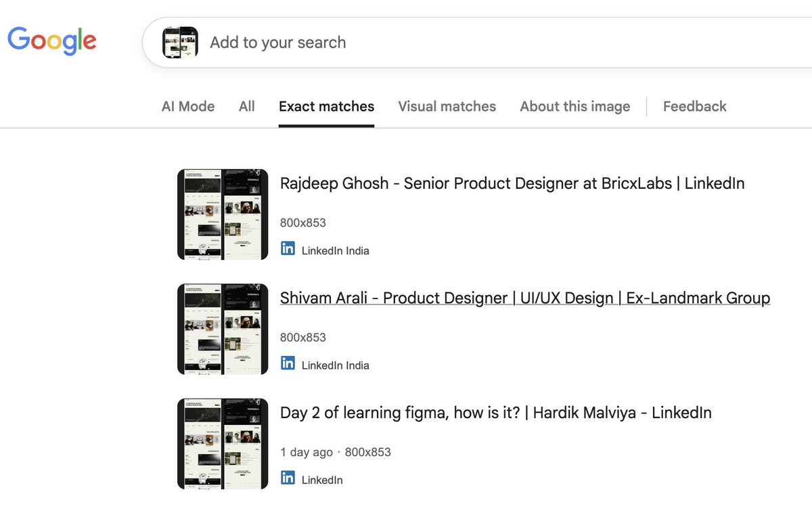Switch to the AI Mode tab
The height and width of the screenshot is (517, 812).
[x=188, y=106]
